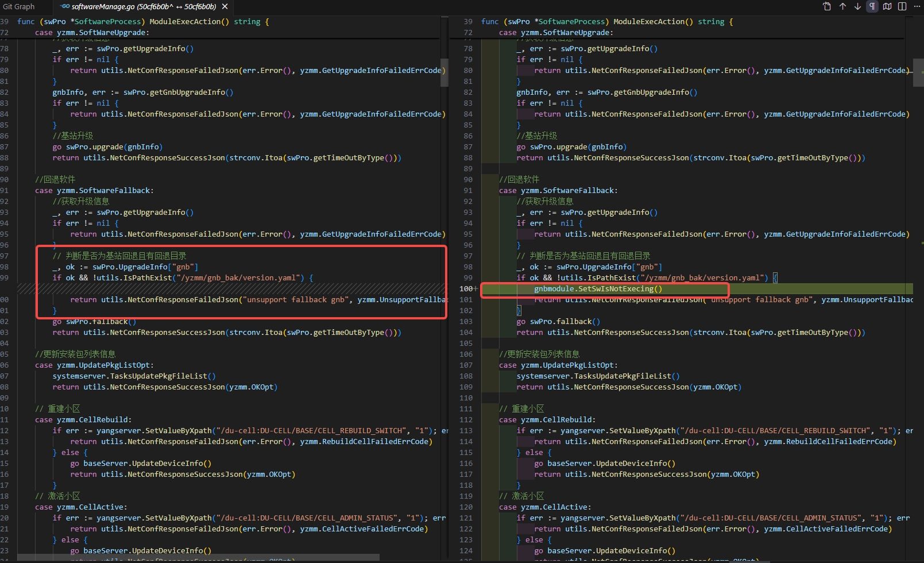
Task: Click the Go file icon on the tab
Action: click(x=65, y=6)
